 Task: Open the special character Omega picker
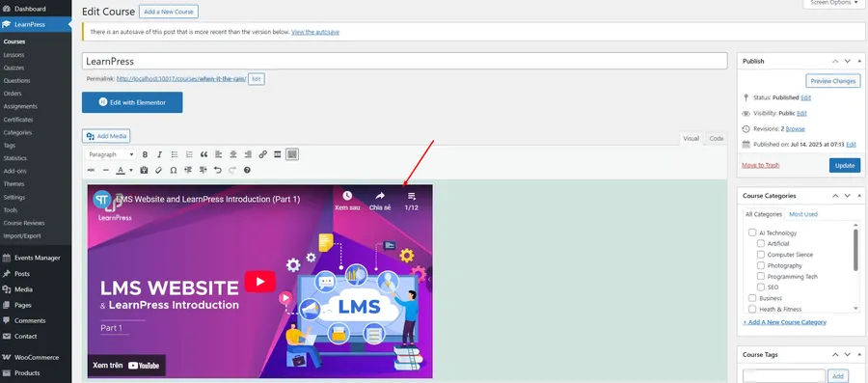tap(174, 170)
